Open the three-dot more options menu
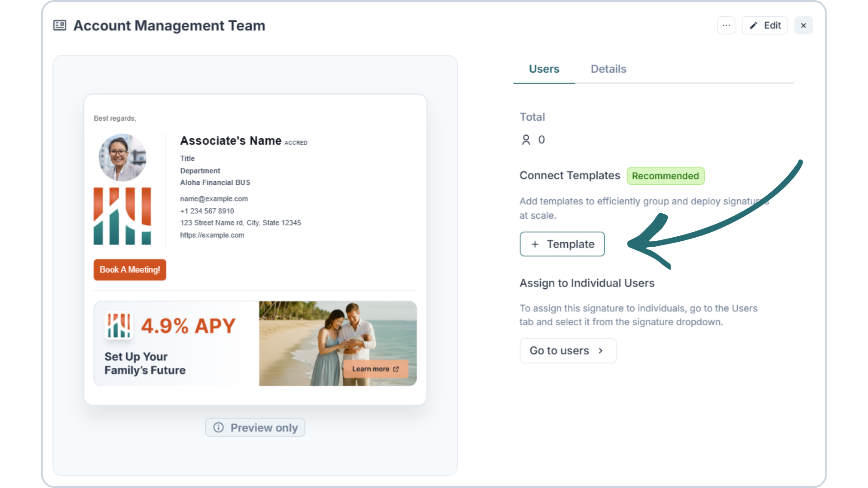The width and height of the screenshot is (868, 488). tap(726, 25)
